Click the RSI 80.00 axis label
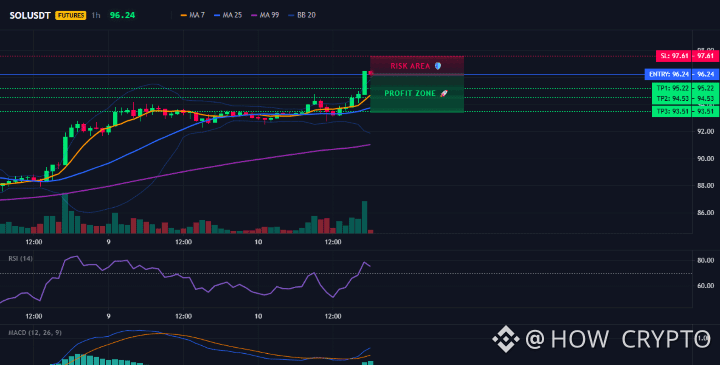This screenshot has width=720, height=365. (x=705, y=260)
